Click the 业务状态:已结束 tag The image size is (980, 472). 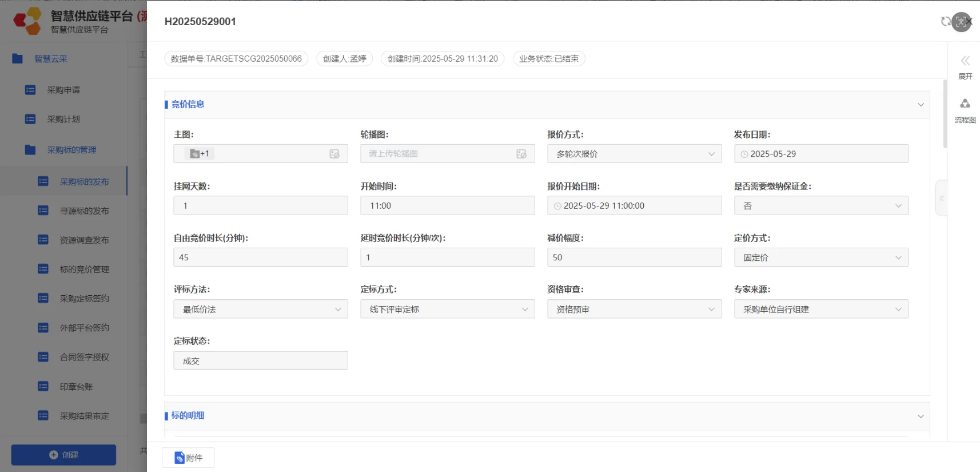(549, 58)
